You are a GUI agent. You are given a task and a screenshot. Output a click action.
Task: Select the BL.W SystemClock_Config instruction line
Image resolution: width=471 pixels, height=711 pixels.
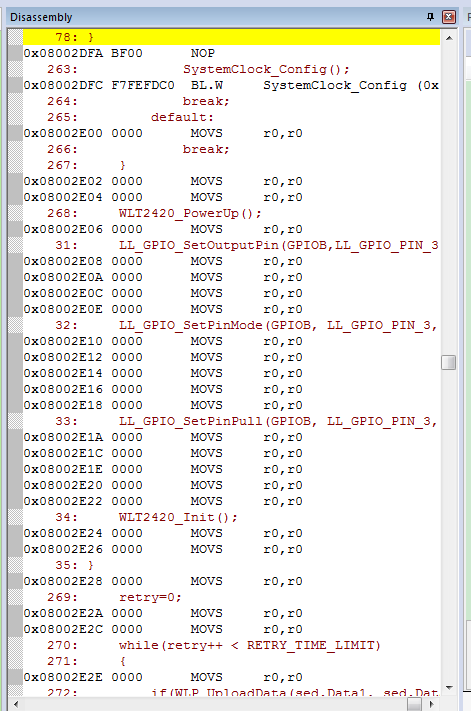pos(231,85)
